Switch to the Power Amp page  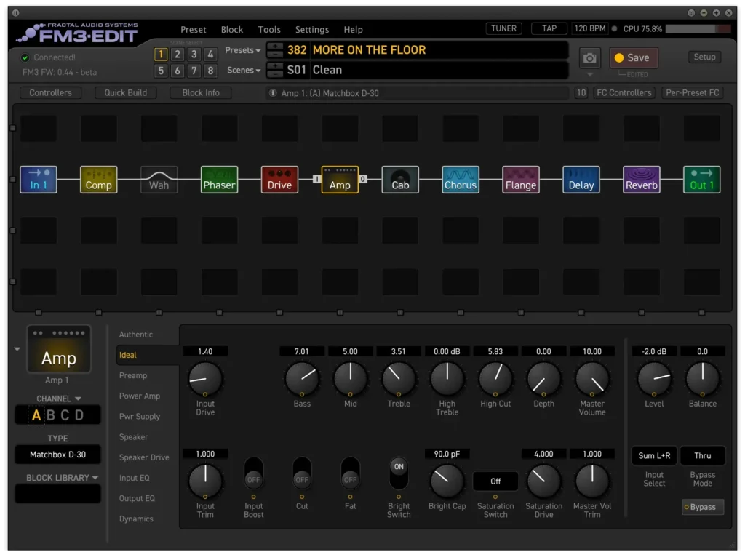pos(139,396)
